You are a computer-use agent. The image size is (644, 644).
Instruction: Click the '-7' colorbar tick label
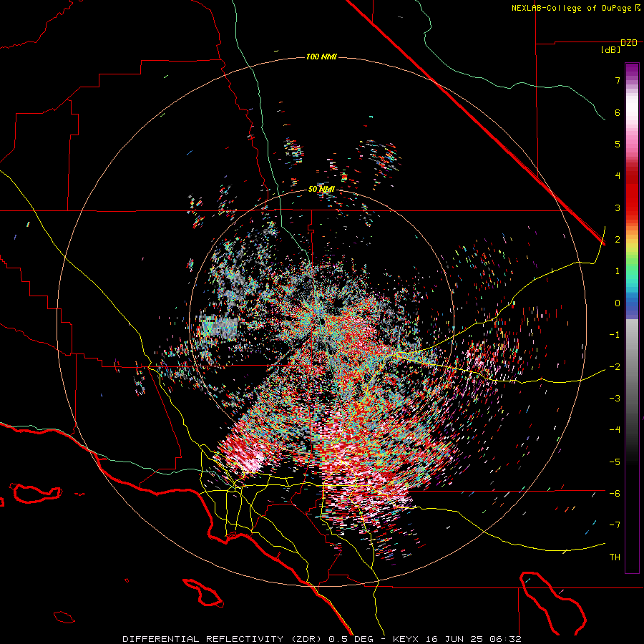[x=615, y=525]
